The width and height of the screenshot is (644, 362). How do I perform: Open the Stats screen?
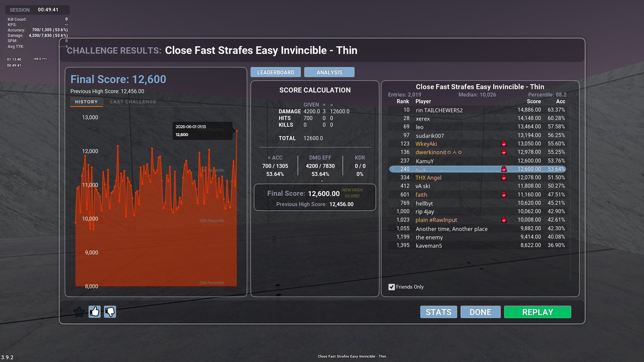tap(438, 312)
